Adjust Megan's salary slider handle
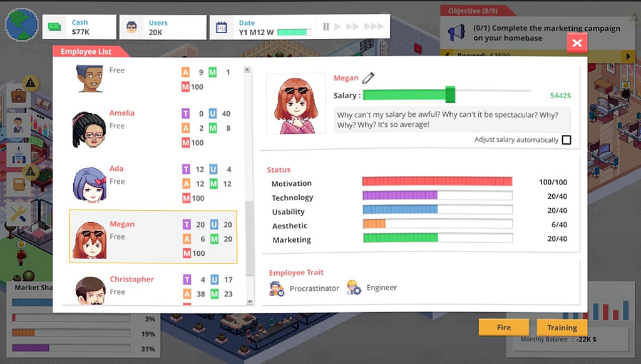This screenshot has width=641, height=364. [450, 94]
